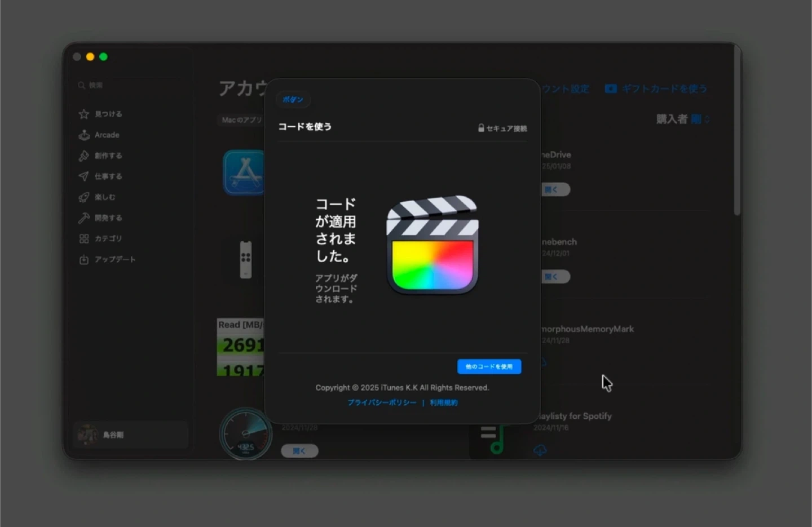Click the カテゴリ grid icon
The height and width of the screenshot is (527, 812).
click(x=84, y=238)
